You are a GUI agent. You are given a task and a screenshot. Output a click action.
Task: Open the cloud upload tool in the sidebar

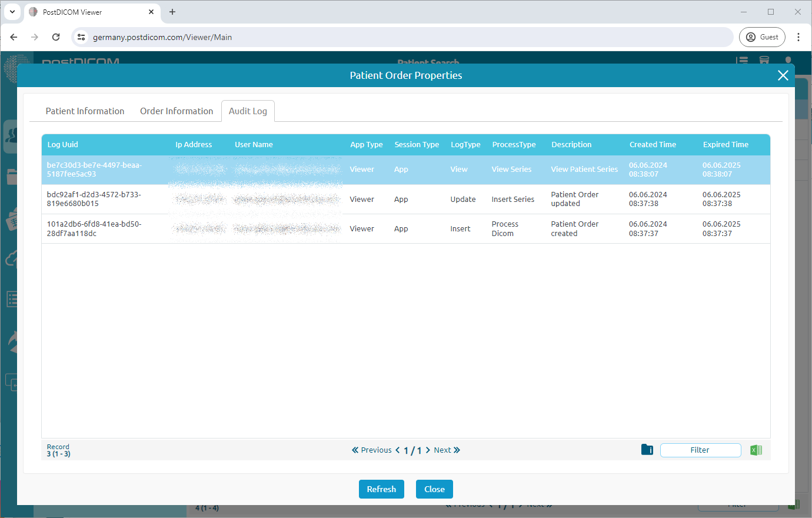pos(12,258)
